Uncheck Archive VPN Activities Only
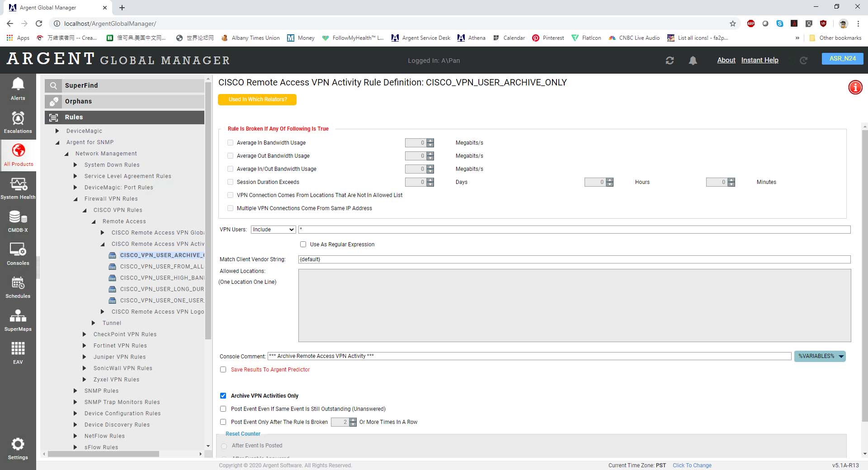The image size is (868, 470). coord(223,396)
